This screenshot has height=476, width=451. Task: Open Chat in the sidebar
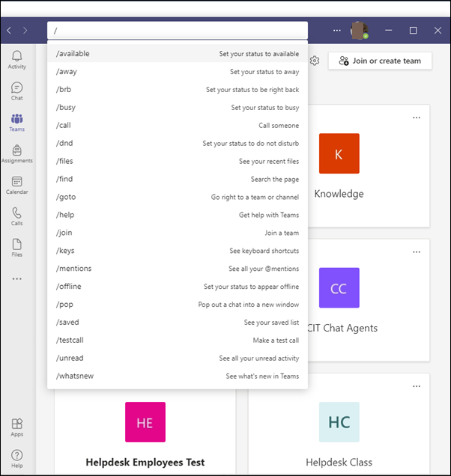tap(17, 91)
